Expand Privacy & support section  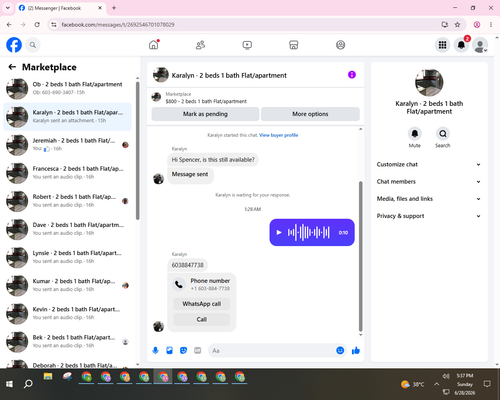(429, 216)
